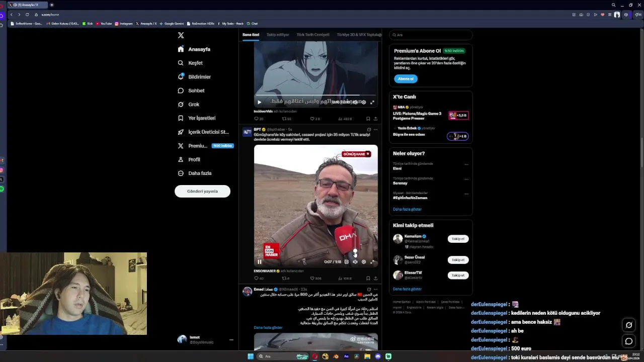Click the Grok icon on the BPT post
The image size is (644, 362).
tap(369, 130)
